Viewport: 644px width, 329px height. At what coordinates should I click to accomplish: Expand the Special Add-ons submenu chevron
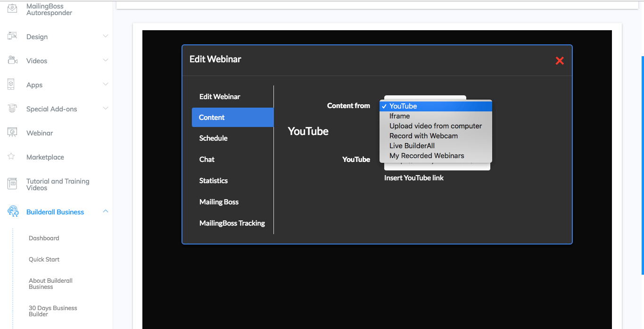point(106,109)
